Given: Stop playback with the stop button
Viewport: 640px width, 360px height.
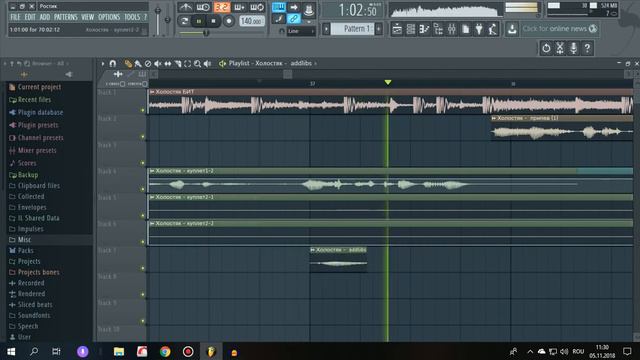Looking at the screenshot, I should (213, 21).
